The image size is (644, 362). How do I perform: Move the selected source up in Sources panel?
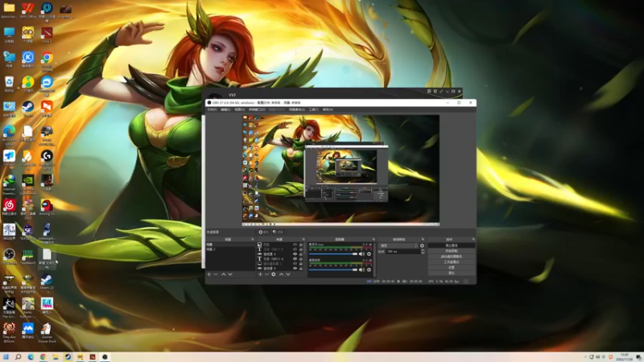pyautogui.click(x=281, y=274)
